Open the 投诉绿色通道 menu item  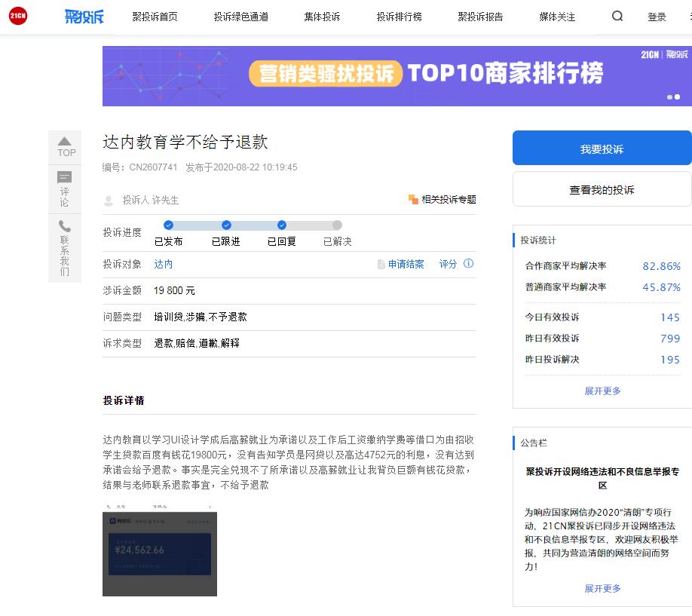tap(241, 17)
